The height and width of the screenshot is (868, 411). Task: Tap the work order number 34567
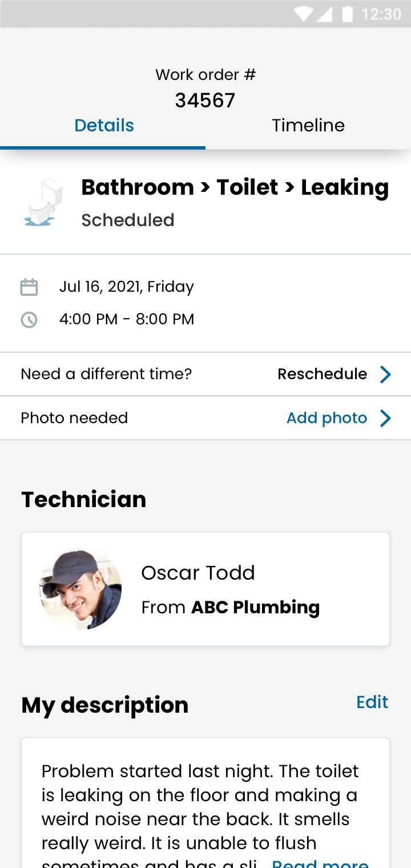[205, 101]
